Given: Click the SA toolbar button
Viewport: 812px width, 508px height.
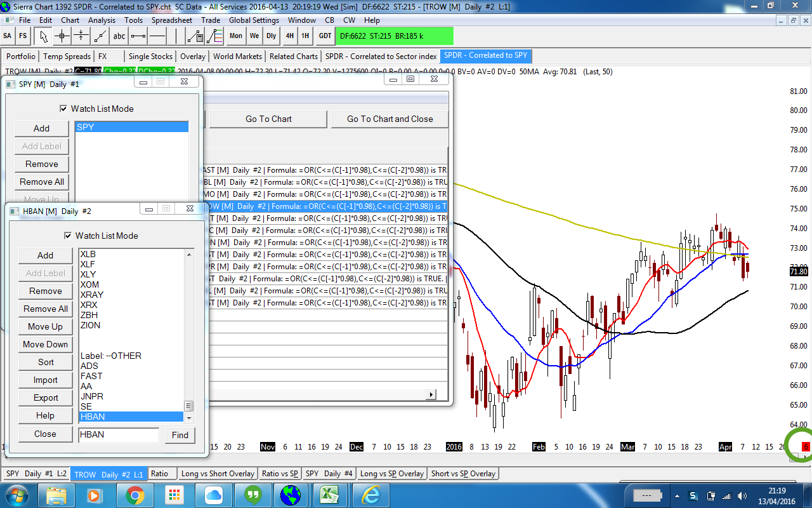Looking at the screenshot, I should pyautogui.click(x=8, y=36).
